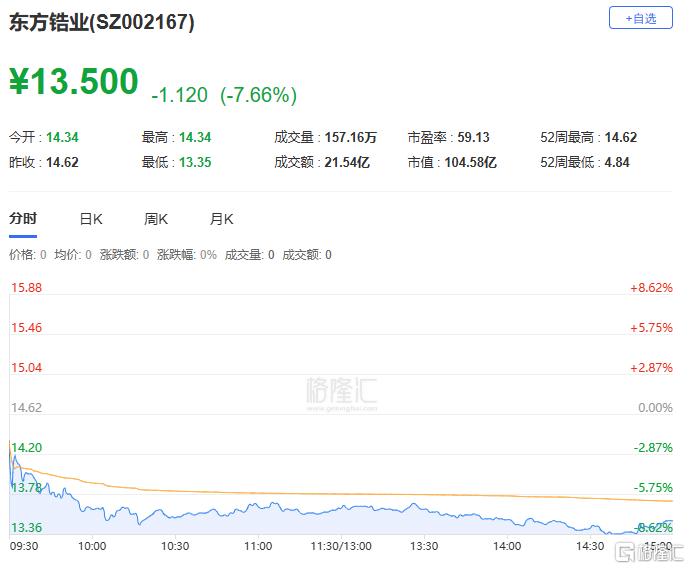The width and height of the screenshot is (690, 569).
Task: Click the 11:30/13:00 time axis label
Action: [x=341, y=547]
